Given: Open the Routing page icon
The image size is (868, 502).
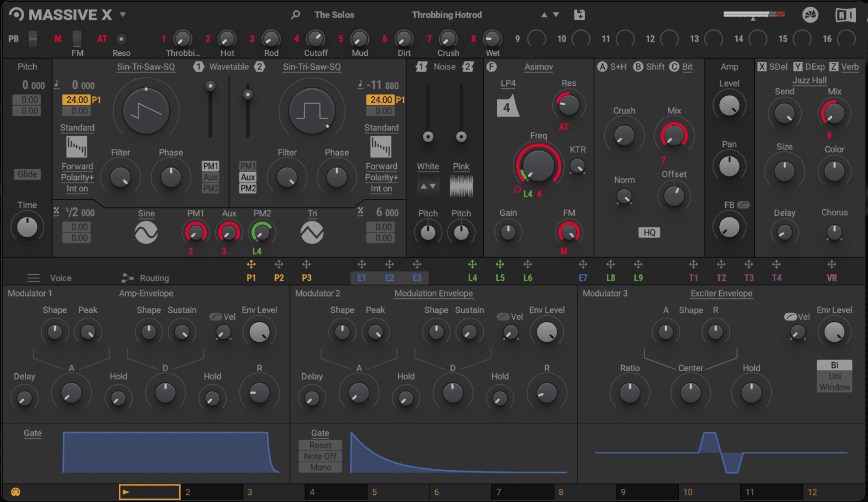Looking at the screenshot, I should (x=127, y=278).
